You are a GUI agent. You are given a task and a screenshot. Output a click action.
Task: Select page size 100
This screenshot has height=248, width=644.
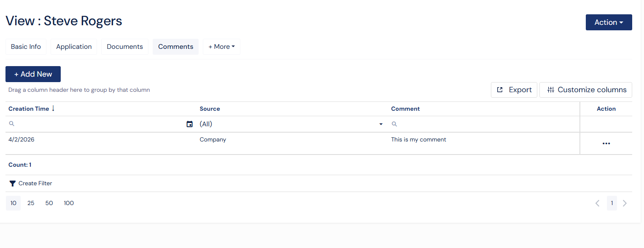tap(69, 203)
